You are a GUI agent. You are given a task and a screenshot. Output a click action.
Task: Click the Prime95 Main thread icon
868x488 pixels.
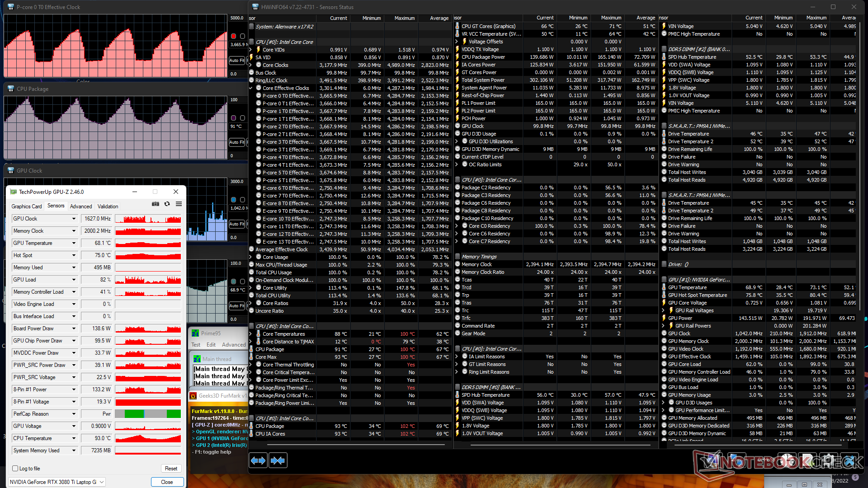point(197,359)
